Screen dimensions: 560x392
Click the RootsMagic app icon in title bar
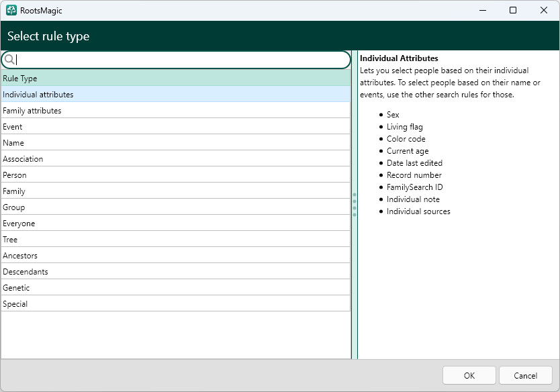(11, 10)
